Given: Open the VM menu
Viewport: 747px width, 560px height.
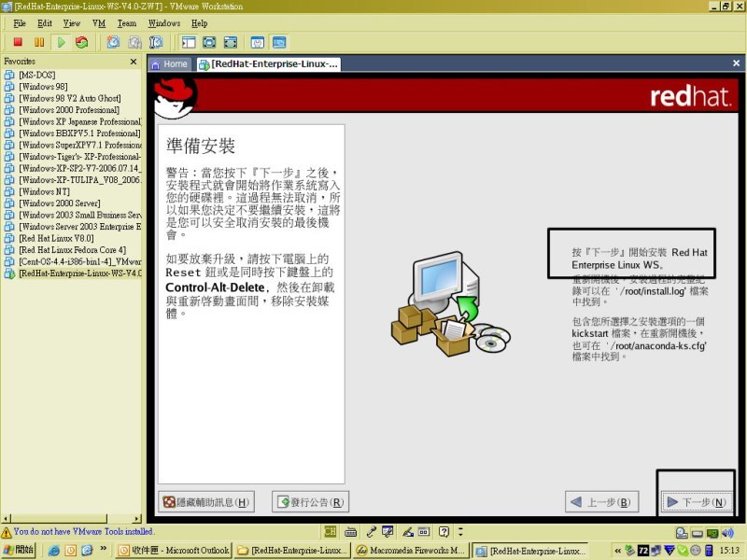Looking at the screenshot, I should [99, 23].
